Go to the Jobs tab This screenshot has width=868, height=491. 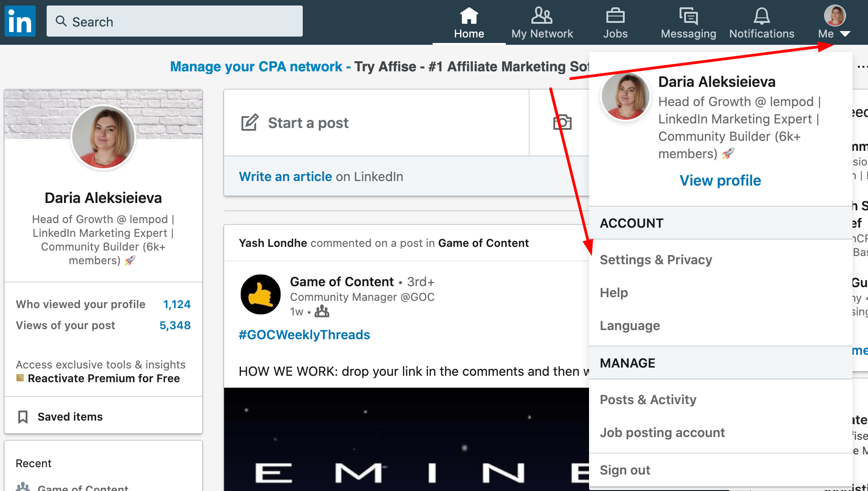point(615,23)
